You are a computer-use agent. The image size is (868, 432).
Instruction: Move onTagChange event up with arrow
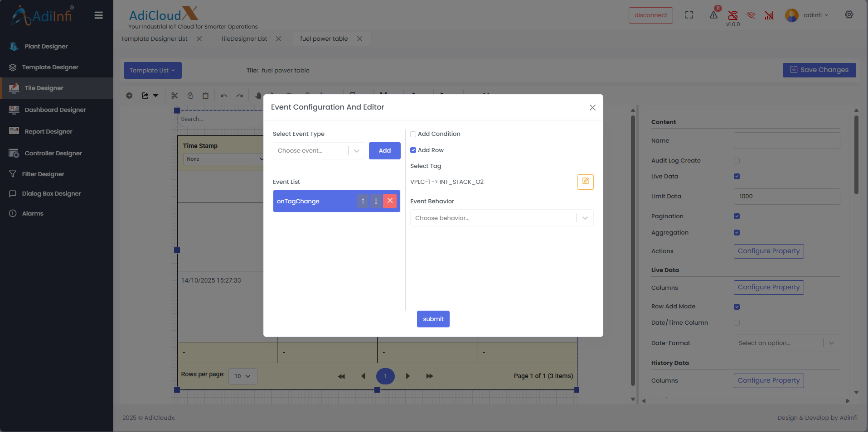click(x=363, y=201)
